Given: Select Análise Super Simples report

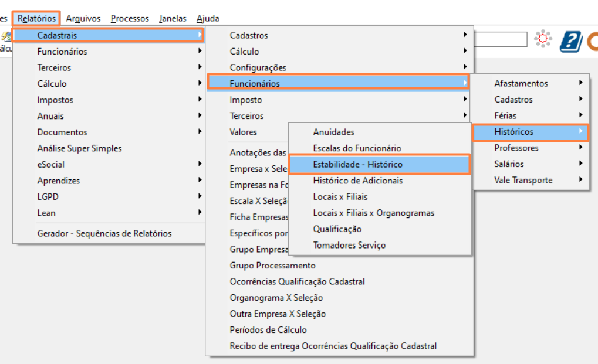Looking at the screenshot, I should click(79, 149).
